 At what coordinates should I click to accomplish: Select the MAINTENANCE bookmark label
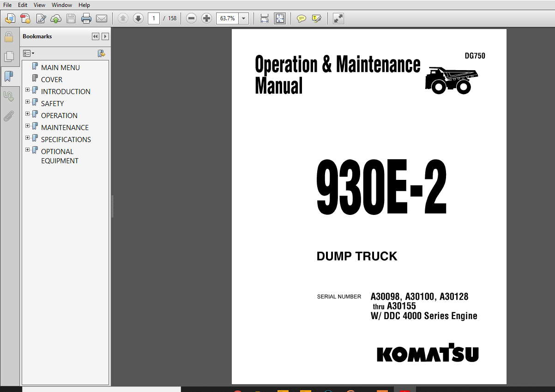click(x=65, y=127)
